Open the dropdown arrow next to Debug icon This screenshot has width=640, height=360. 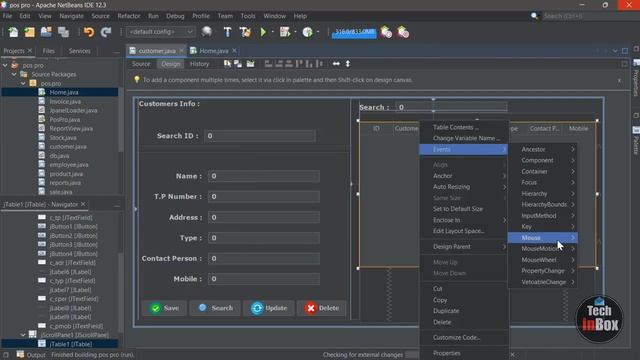click(295, 32)
